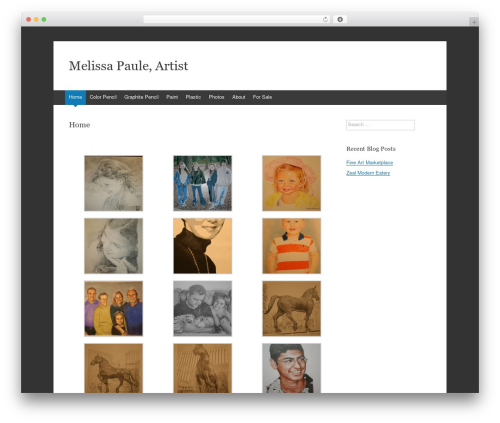Click the red close window button
The width and height of the screenshot is (500, 423).
coord(29,19)
